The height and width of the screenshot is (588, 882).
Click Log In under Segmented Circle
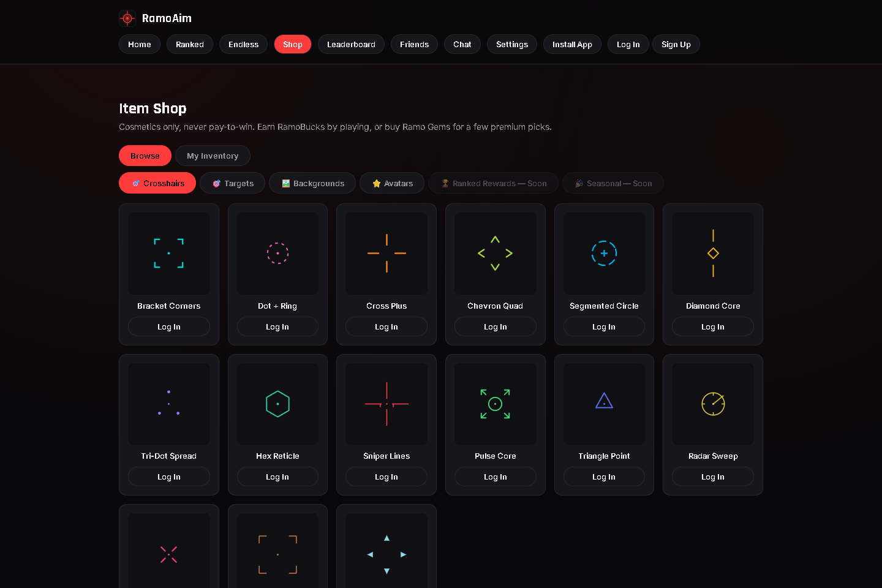604,326
